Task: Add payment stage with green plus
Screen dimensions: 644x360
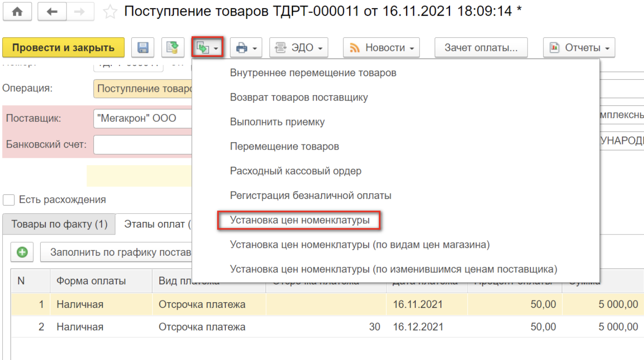Action: tap(22, 252)
